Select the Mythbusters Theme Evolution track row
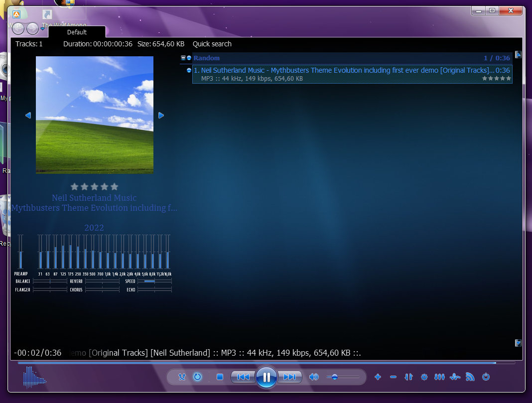532x403 pixels. tap(352, 74)
